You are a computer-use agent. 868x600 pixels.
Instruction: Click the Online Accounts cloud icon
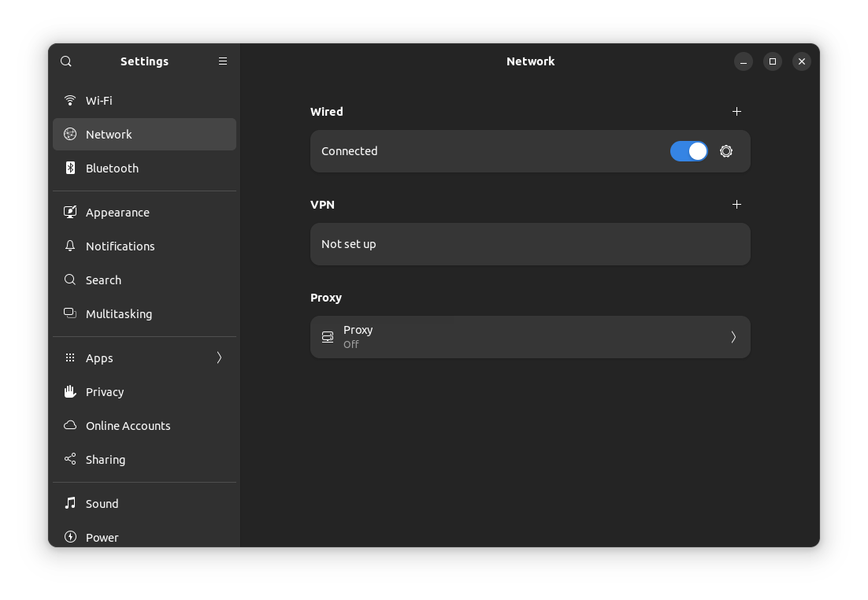pyautogui.click(x=70, y=425)
